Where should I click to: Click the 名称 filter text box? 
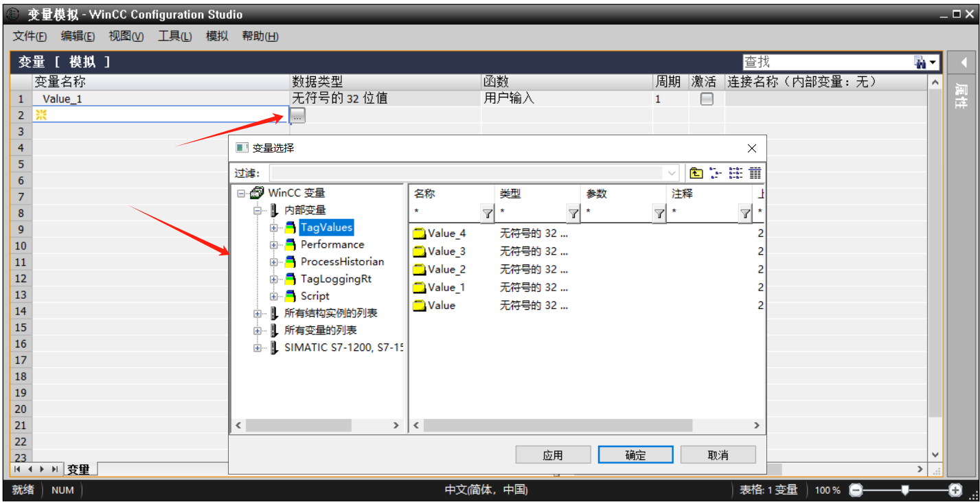(445, 214)
